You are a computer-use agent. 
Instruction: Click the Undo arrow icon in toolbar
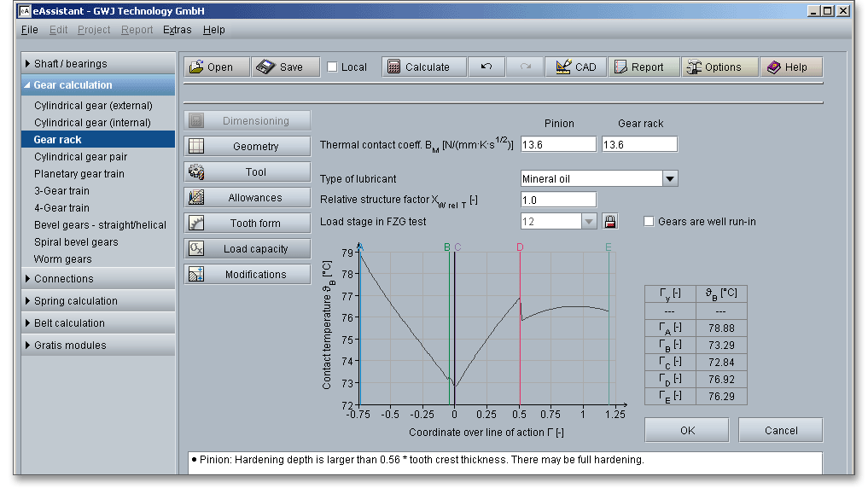(x=486, y=67)
